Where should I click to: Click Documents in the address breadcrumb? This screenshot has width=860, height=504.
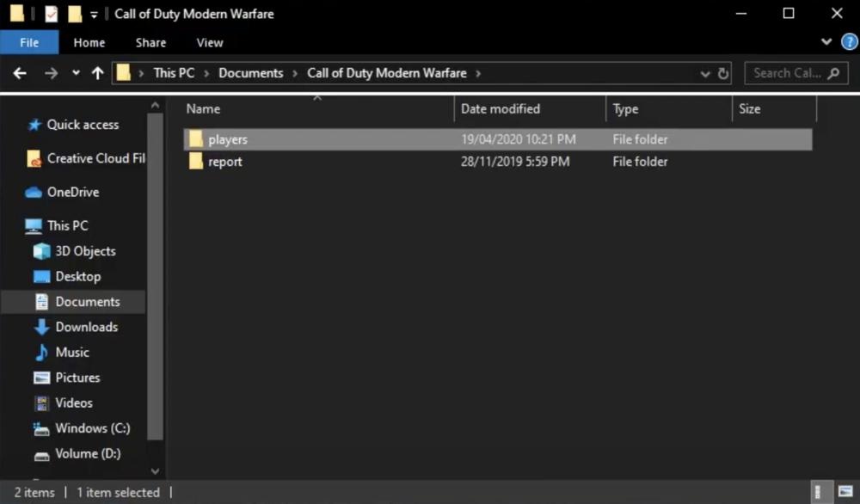click(x=250, y=73)
